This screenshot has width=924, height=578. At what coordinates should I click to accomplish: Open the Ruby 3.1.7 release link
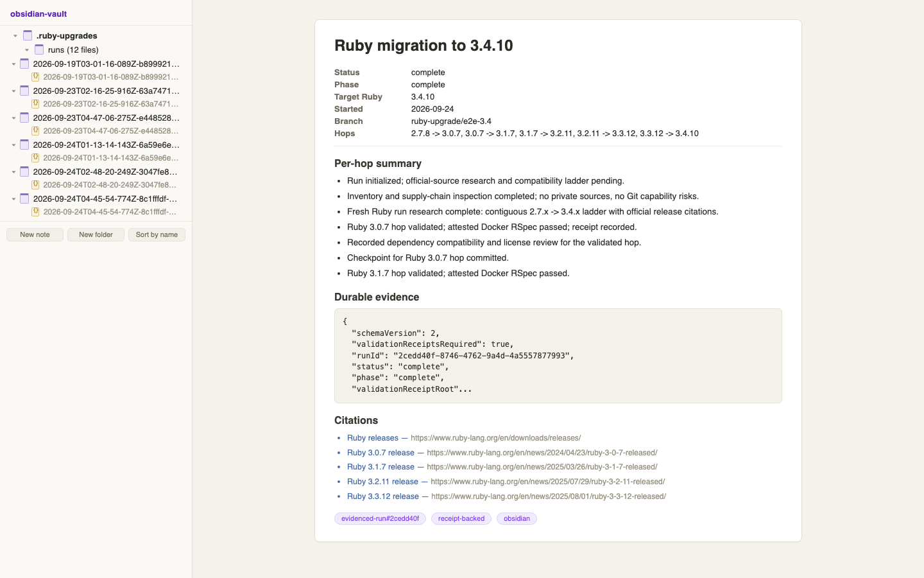[381, 467]
